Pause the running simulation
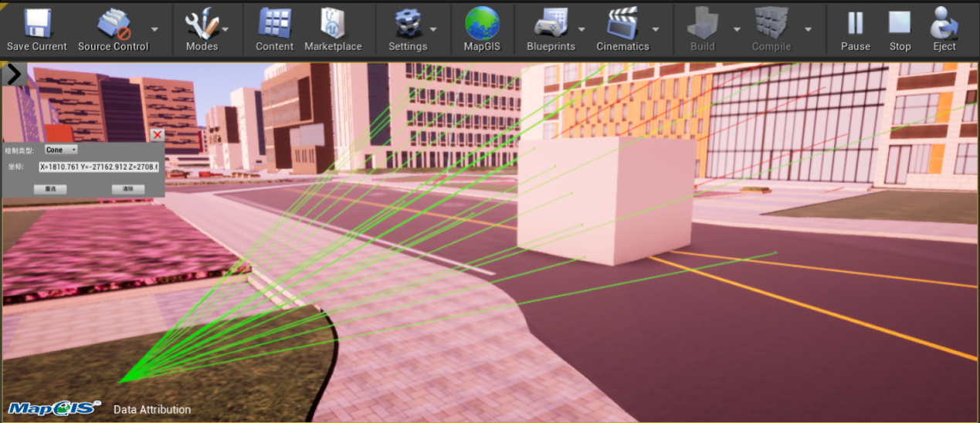Image resolution: width=980 pixels, height=423 pixels. 855,23
